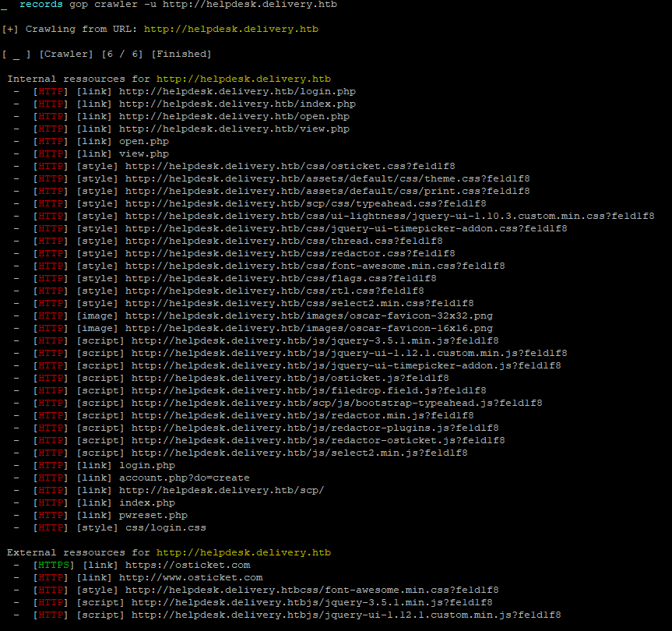
Task: Select the css/login.css style entry
Action: (165, 528)
